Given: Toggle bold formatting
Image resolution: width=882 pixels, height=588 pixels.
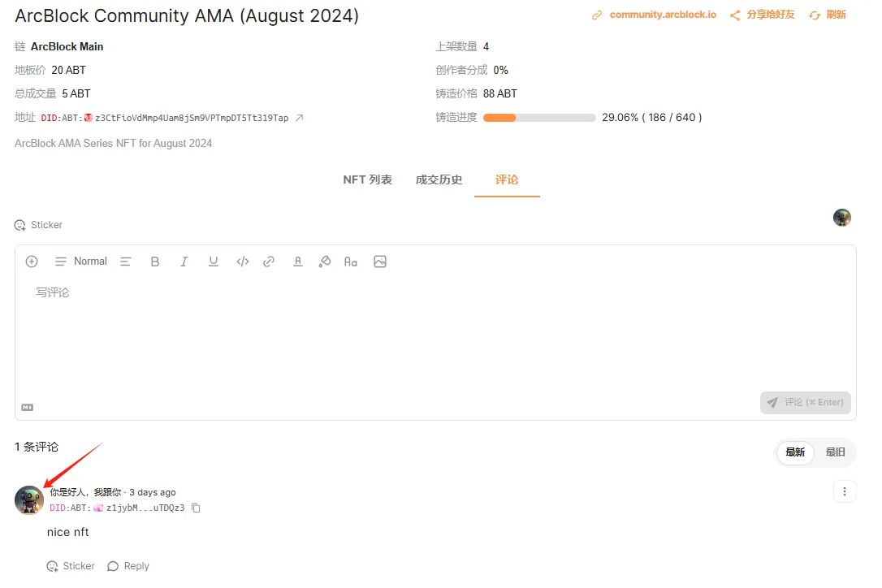Looking at the screenshot, I should point(154,262).
